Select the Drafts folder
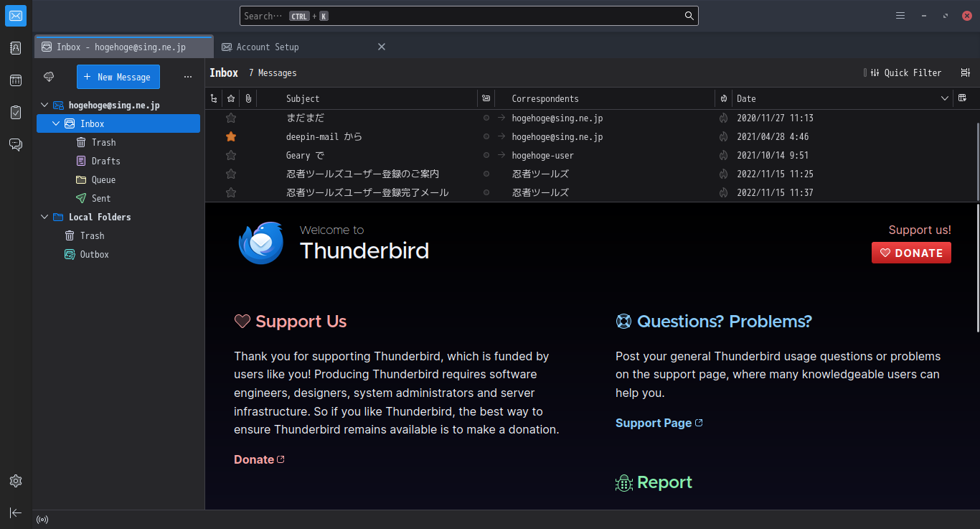Screen dimensions: 980x529 [x=118, y=161]
